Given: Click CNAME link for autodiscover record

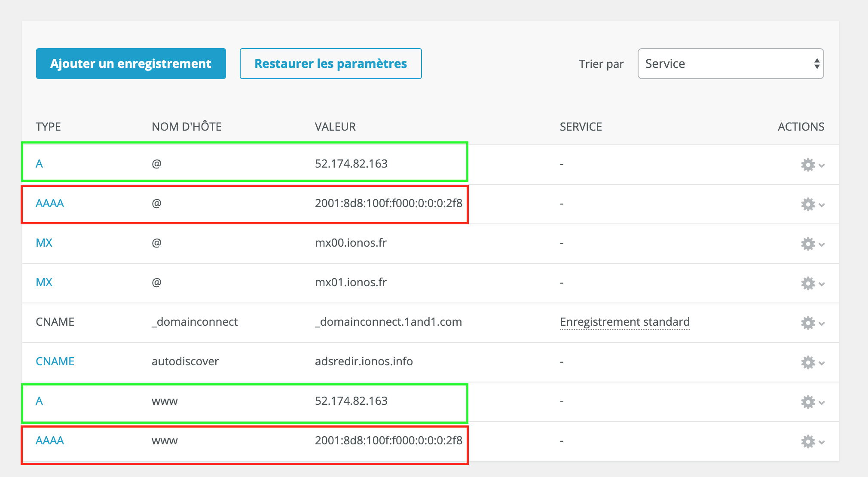Looking at the screenshot, I should pyautogui.click(x=55, y=361).
